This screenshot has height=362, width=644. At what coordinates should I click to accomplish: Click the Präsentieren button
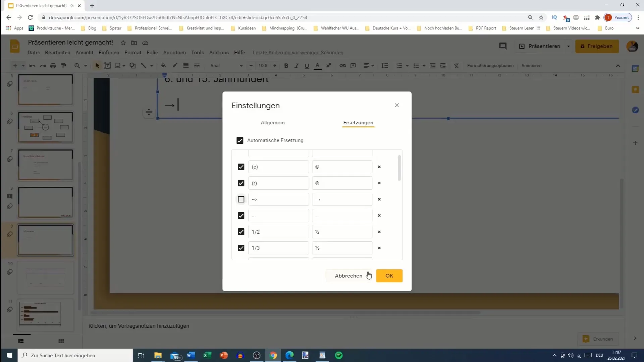tap(540, 46)
